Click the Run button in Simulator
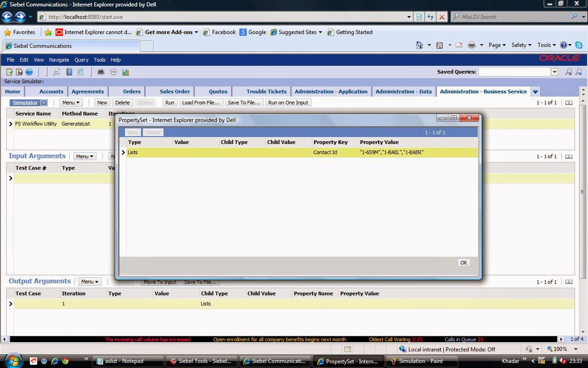The image size is (588, 368). coord(170,103)
